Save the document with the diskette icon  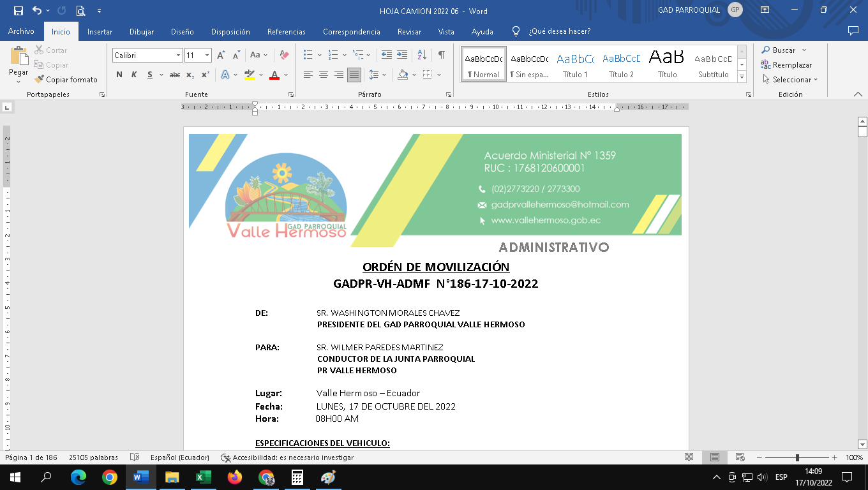point(19,10)
